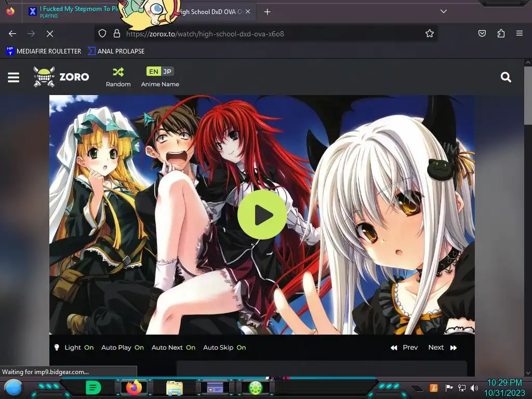Image resolution: width=532 pixels, height=399 pixels.
Task: Toggle Auto Play setting
Action: (123, 348)
